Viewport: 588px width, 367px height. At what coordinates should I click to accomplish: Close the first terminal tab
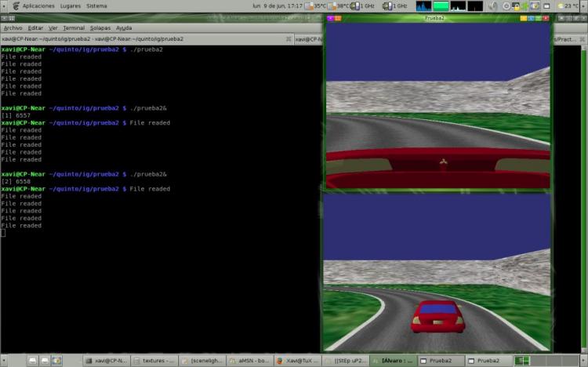(289, 39)
